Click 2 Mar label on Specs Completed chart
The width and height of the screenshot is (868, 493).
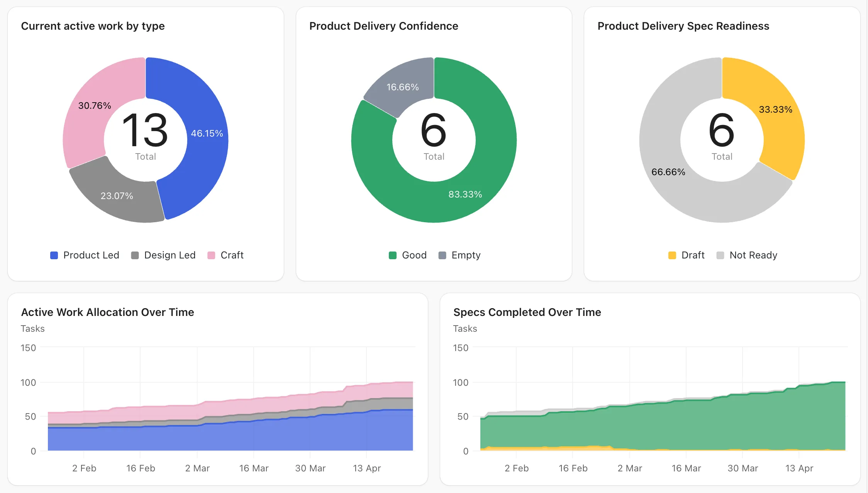(630, 468)
